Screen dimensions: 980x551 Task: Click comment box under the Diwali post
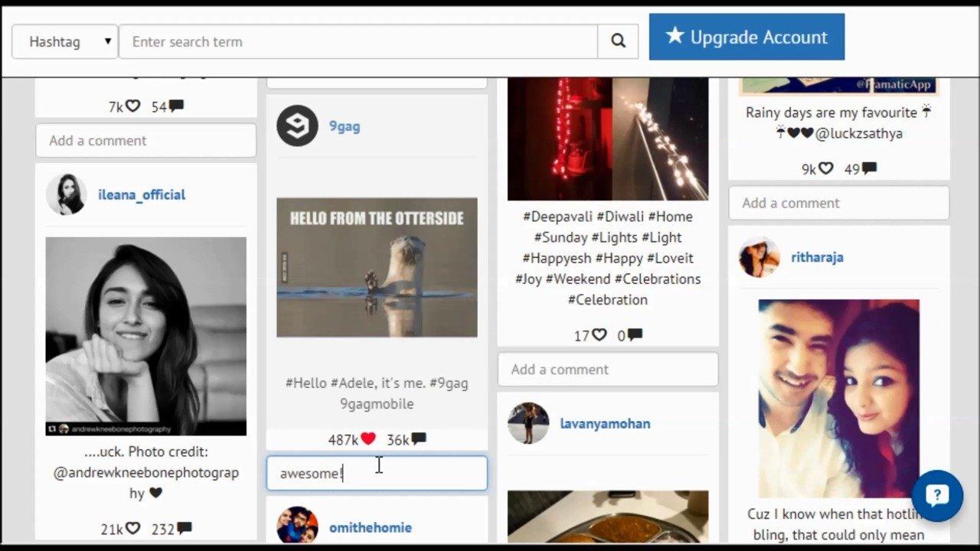608,370
